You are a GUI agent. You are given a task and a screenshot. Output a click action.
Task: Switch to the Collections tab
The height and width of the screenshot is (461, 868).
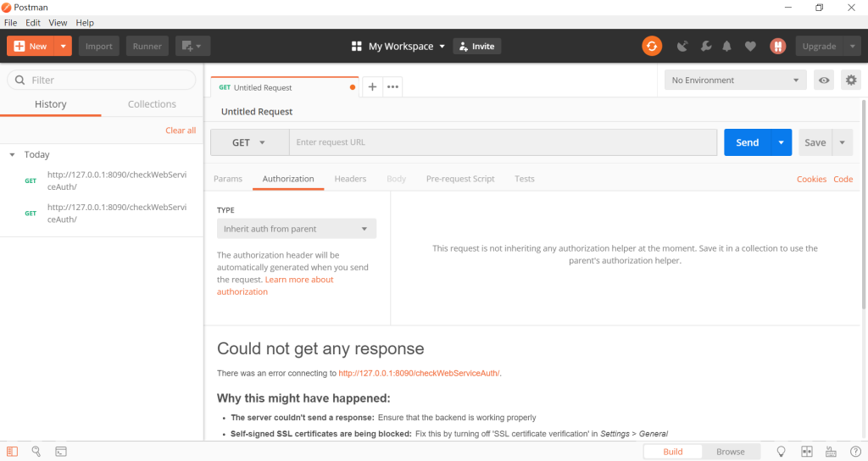click(152, 104)
